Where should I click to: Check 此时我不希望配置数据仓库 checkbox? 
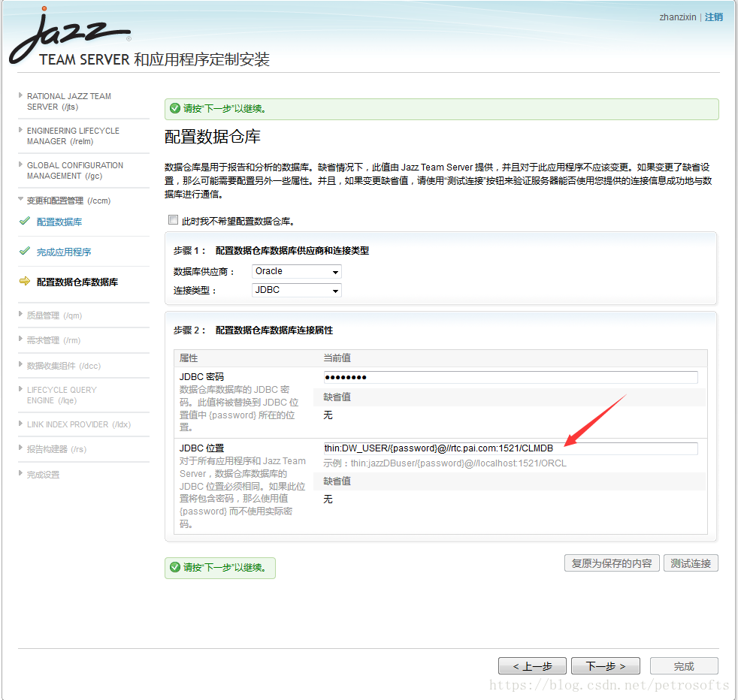tap(173, 220)
